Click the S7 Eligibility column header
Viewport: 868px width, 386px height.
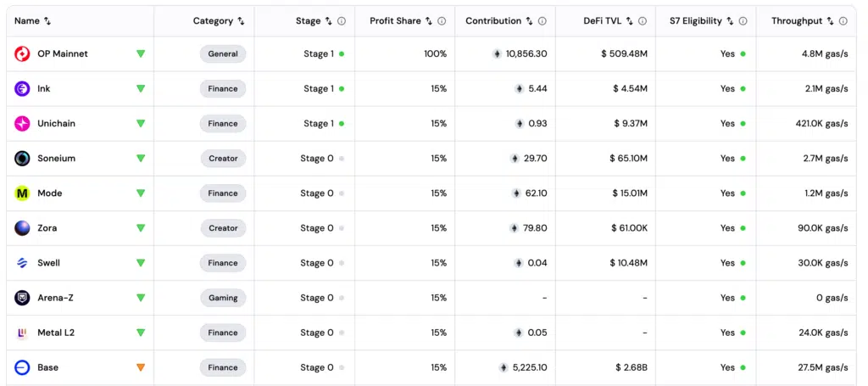(696, 21)
